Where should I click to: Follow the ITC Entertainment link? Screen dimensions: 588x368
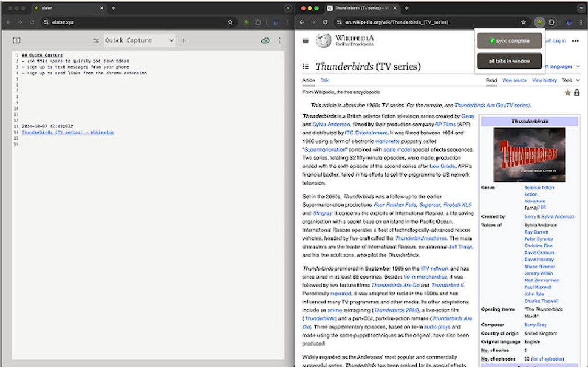[x=365, y=133]
